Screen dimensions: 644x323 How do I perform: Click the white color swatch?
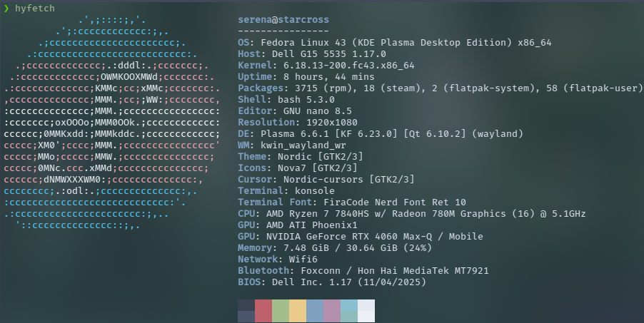(x=366, y=311)
